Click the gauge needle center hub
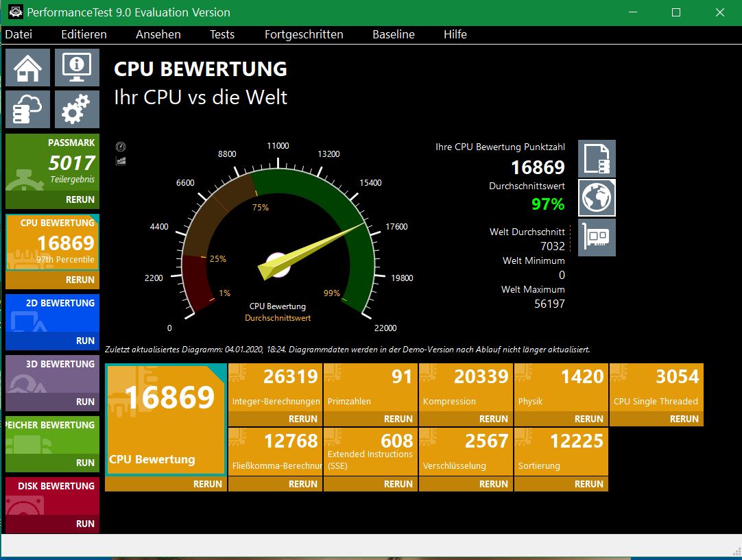 pos(278,265)
